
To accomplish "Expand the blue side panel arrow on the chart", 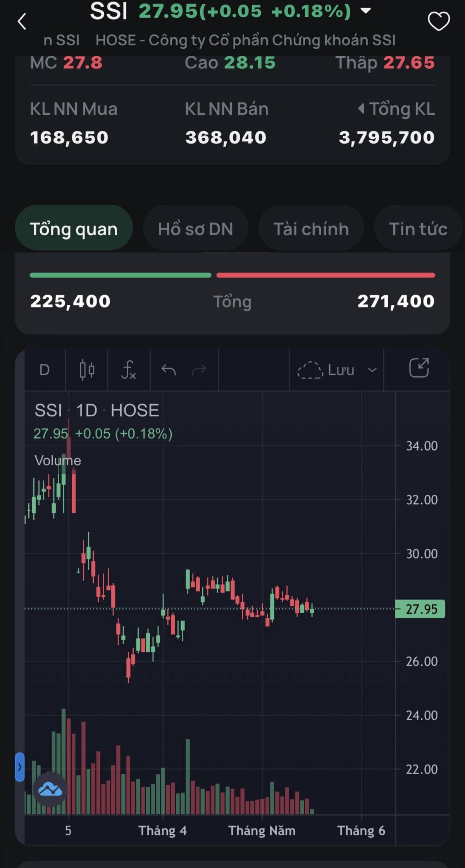I will click(x=19, y=767).
